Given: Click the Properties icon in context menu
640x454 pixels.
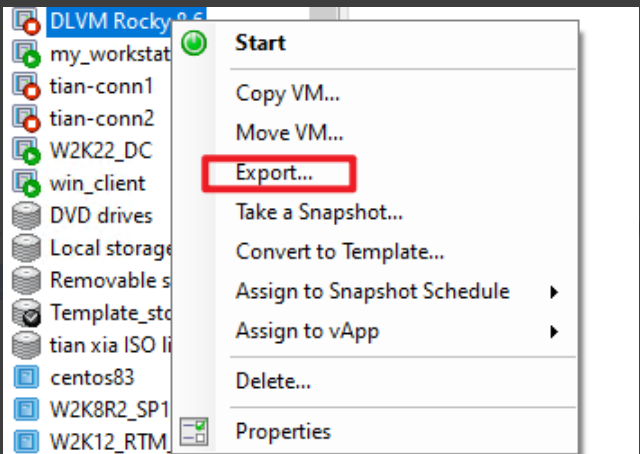Looking at the screenshot, I should (197, 432).
